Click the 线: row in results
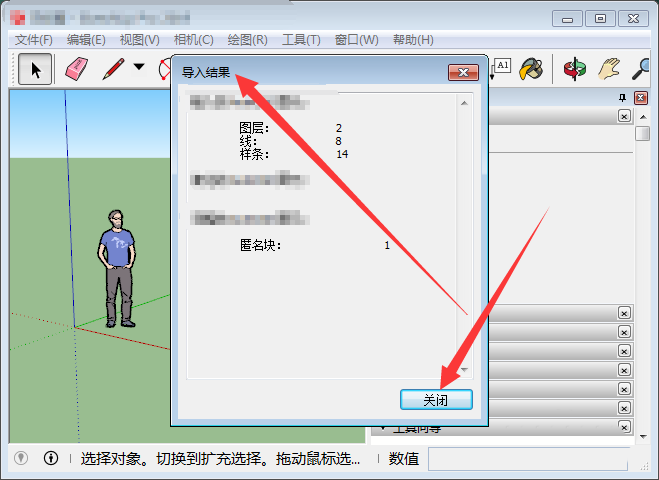 291,141
